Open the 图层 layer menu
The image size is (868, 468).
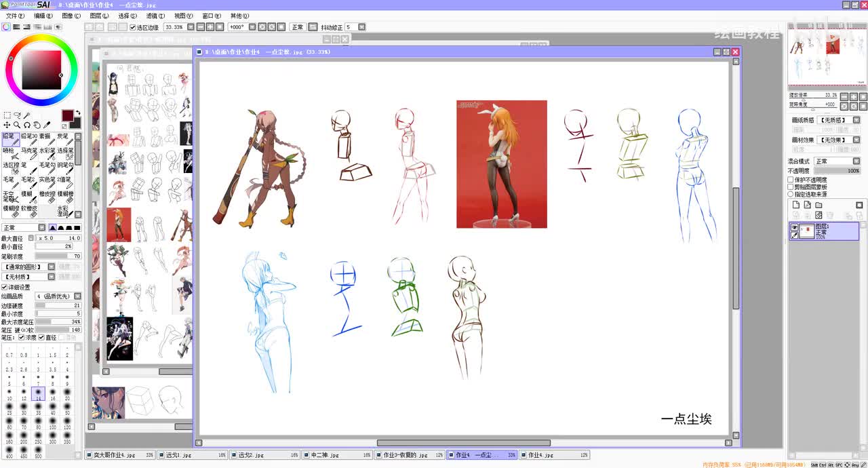[x=99, y=16]
